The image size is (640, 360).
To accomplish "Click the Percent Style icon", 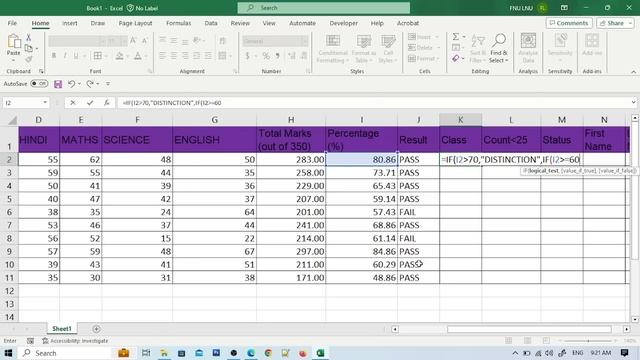I will pyautogui.click(x=266, y=56).
